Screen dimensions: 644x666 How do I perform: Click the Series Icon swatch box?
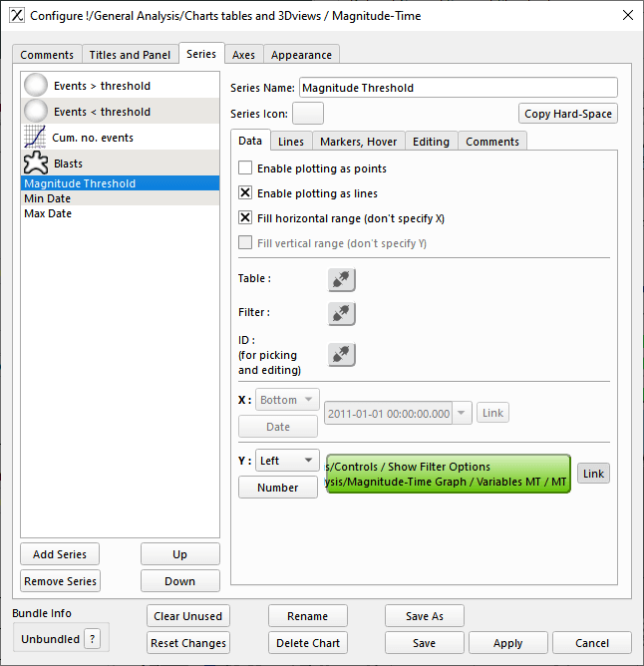click(307, 113)
